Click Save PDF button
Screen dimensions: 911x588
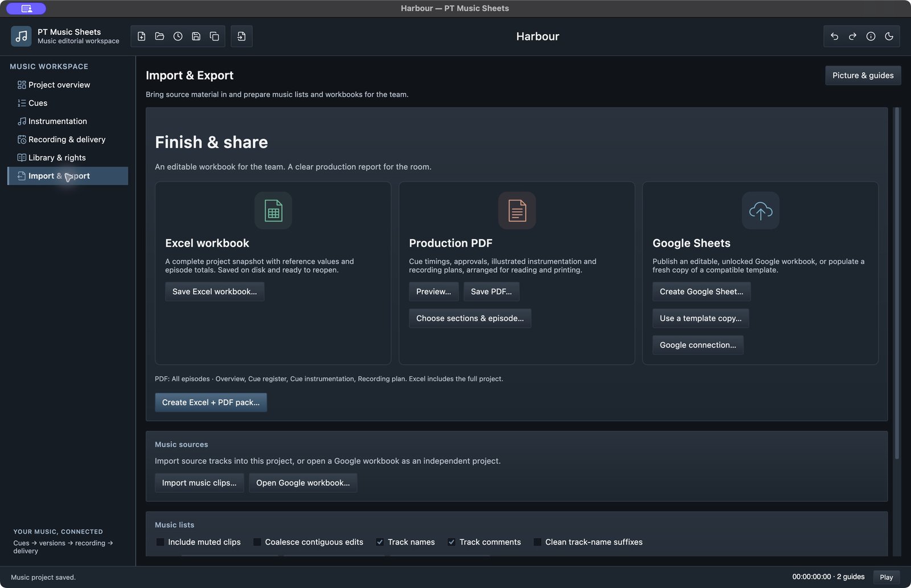pos(491,291)
